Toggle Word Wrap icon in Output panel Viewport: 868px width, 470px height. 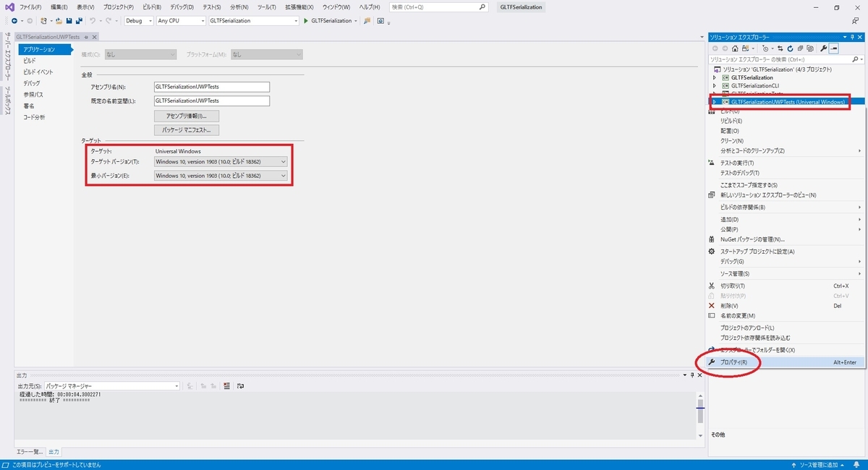240,386
